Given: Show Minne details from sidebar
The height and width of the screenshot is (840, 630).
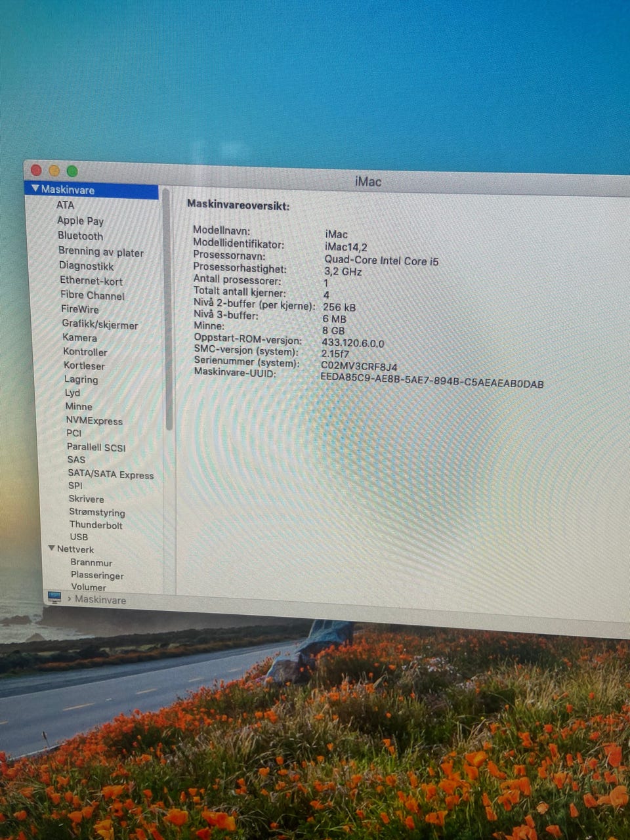Looking at the screenshot, I should (x=79, y=406).
